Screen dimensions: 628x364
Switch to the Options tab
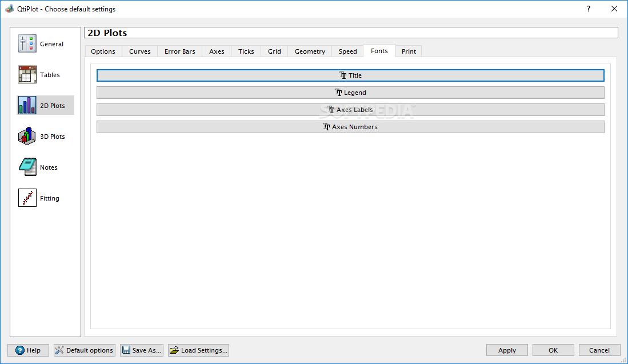(103, 51)
